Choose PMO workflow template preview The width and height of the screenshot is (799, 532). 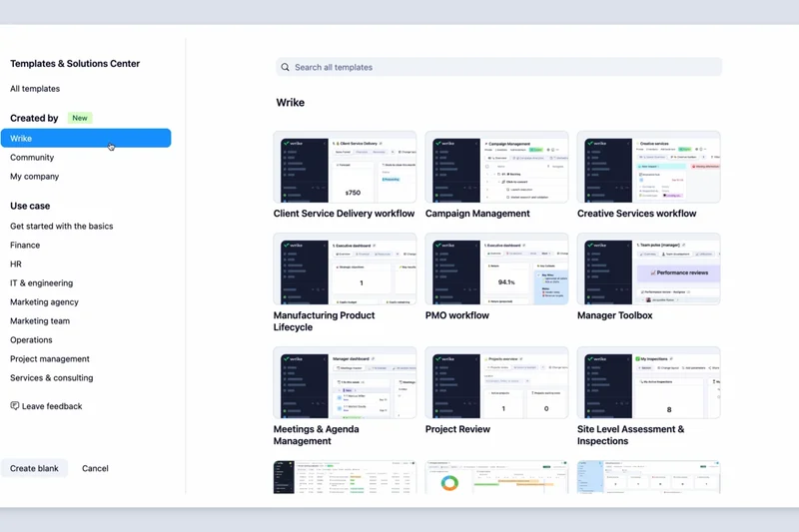click(x=496, y=269)
